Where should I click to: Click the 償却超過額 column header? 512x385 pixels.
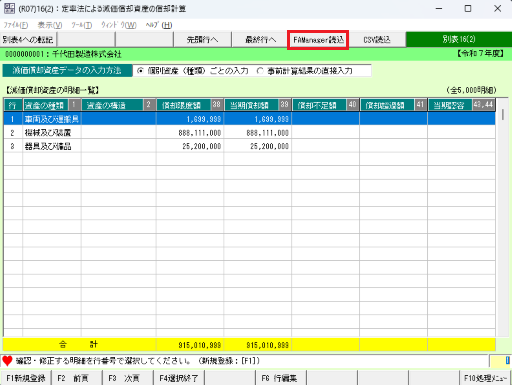(394, 105)
